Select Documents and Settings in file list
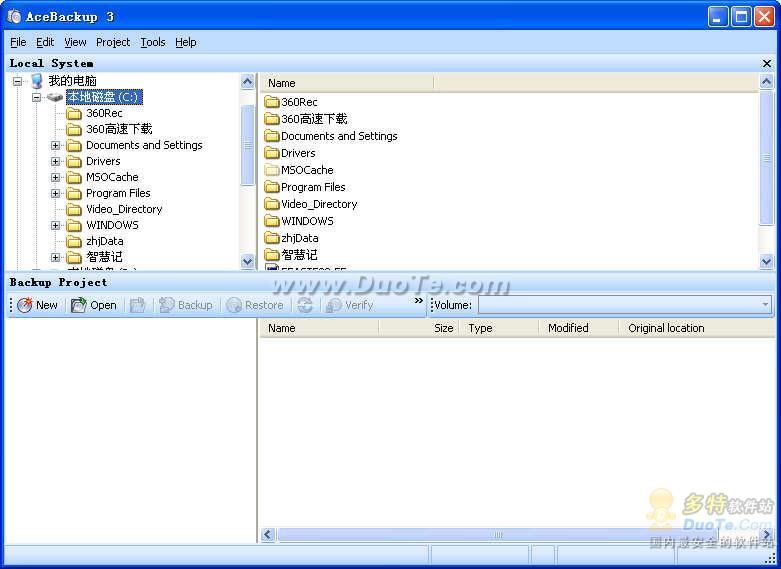Screen dimensions: 781x569 331,136
